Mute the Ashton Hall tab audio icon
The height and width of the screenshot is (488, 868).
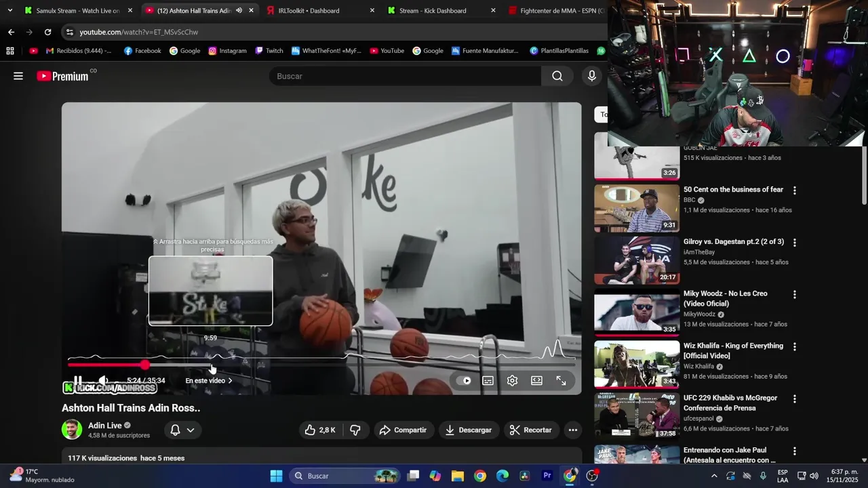(239, 11)
